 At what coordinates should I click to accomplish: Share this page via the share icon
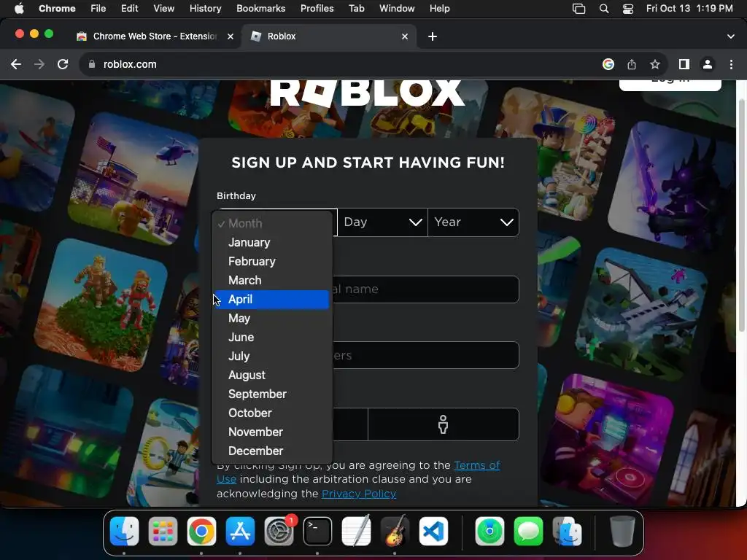(x=632, y=64)
